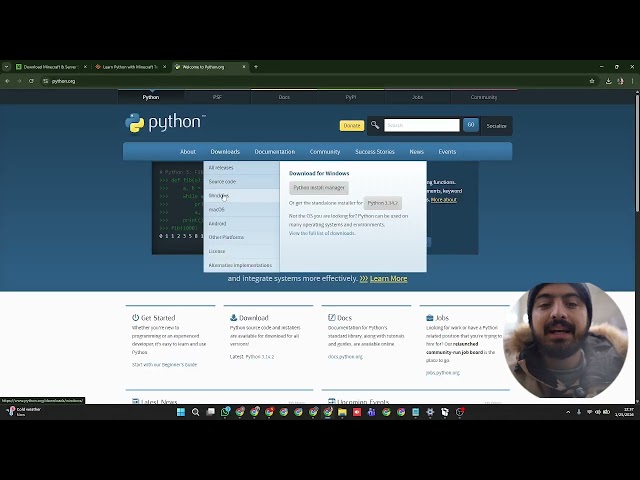The width and height of the screenshot is (640, 480).
Task: Open the Windows Start menu
Action: coord(181,412)
